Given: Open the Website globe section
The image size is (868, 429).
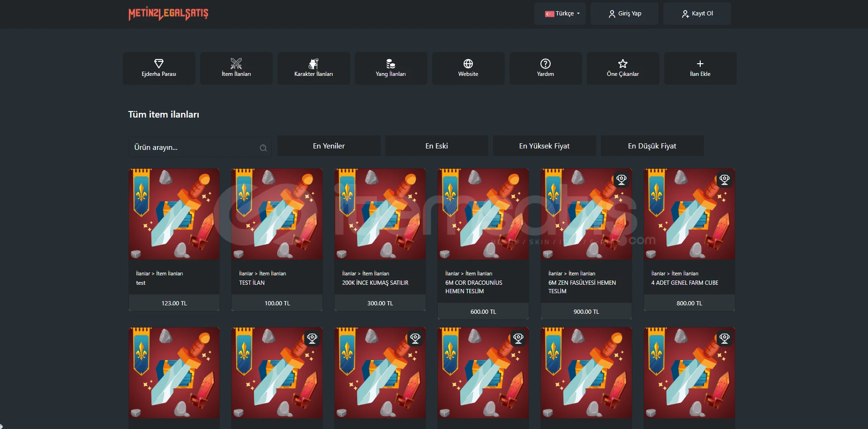Looking at the screenshot, I should coord(468,68).
